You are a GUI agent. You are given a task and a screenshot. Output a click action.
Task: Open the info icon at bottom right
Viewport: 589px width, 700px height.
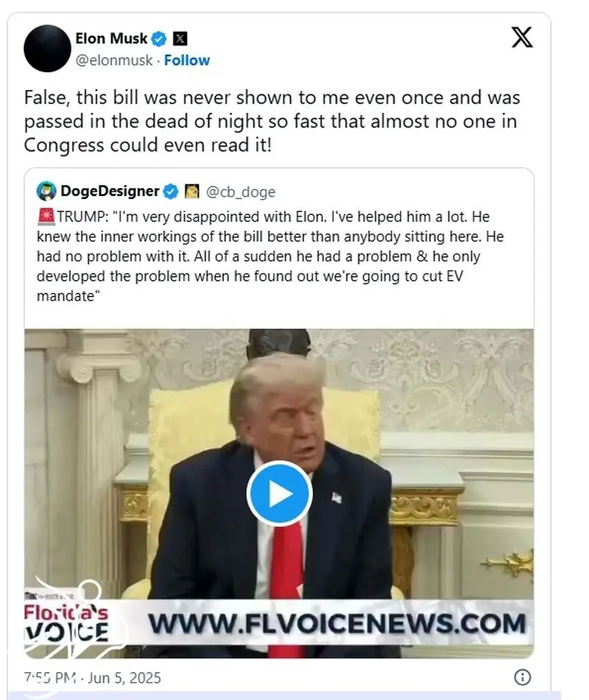(x=523, y=677)
